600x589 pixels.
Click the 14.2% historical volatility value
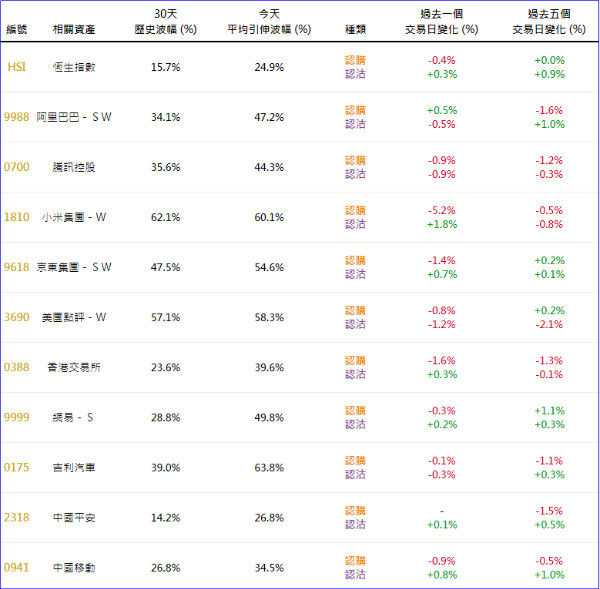pos(165,518)
